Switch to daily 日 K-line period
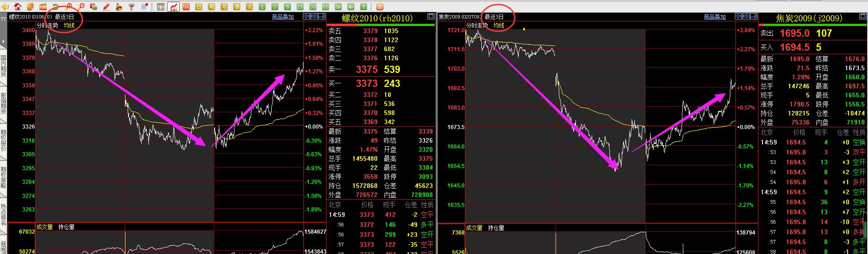The width and height of the screenshot is (868, 254). click(x=199, y=7)
